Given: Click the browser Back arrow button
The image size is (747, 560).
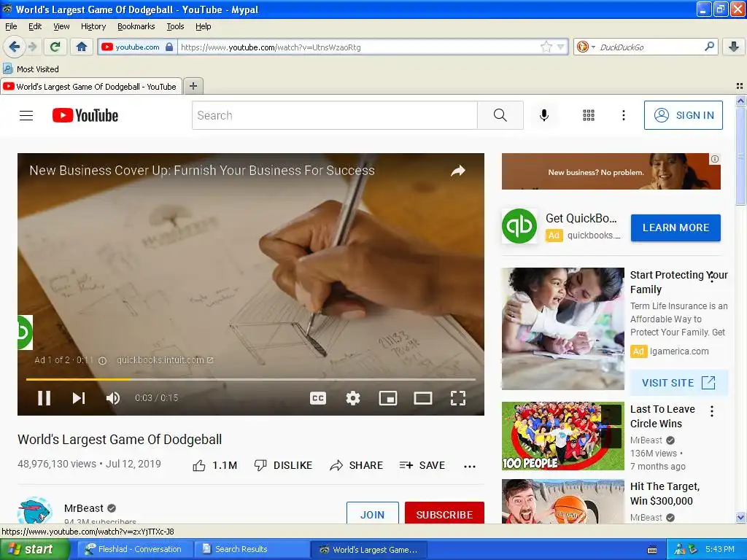Looking at the screenshot, I should (x=14, y=47).
